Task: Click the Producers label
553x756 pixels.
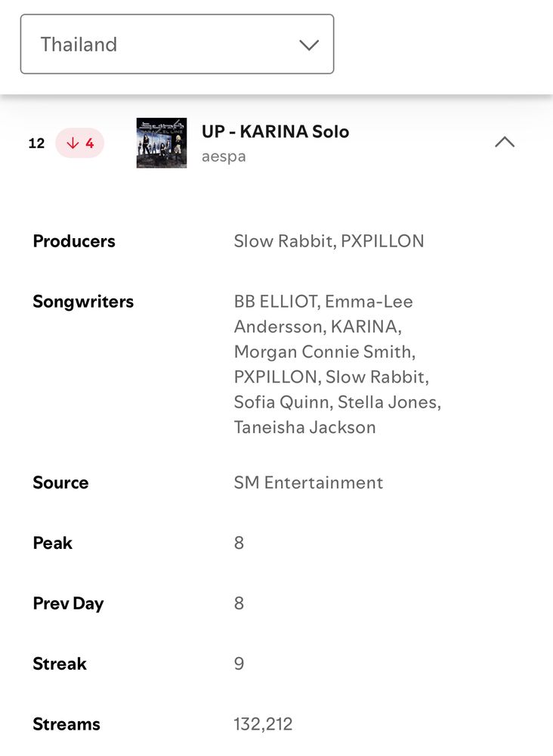Action: point(74,241)
